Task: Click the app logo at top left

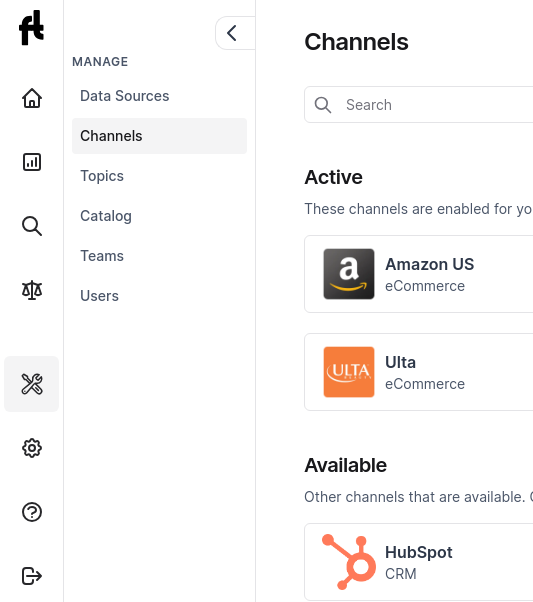Action: [x=31, y=28]
